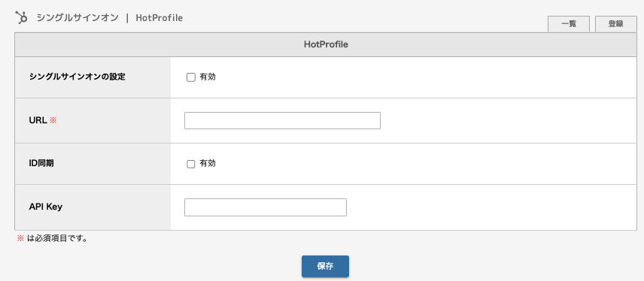The width and height of the screenshot is (644, 281).
Task: Focus the URL input field
Action: (x=282, y=121)
